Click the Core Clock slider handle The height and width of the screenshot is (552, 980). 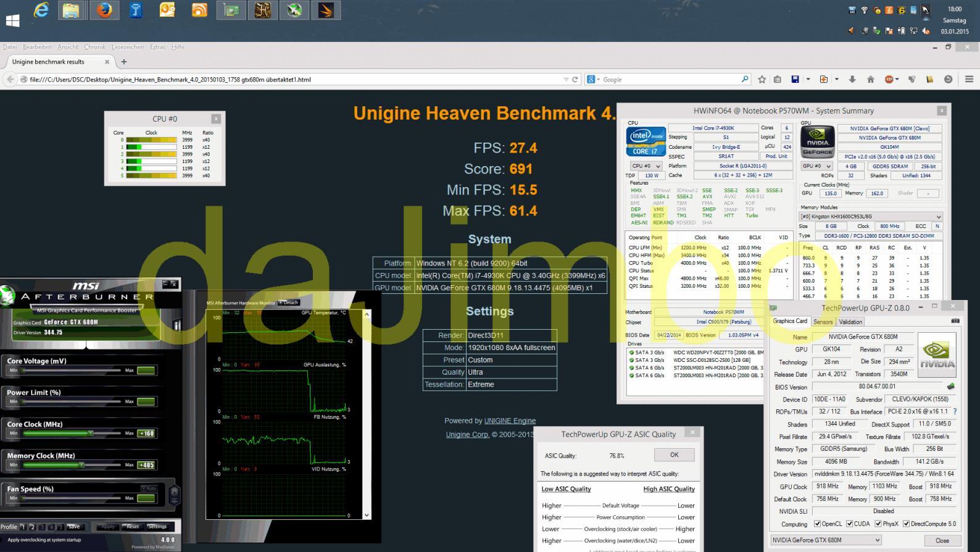91,433
